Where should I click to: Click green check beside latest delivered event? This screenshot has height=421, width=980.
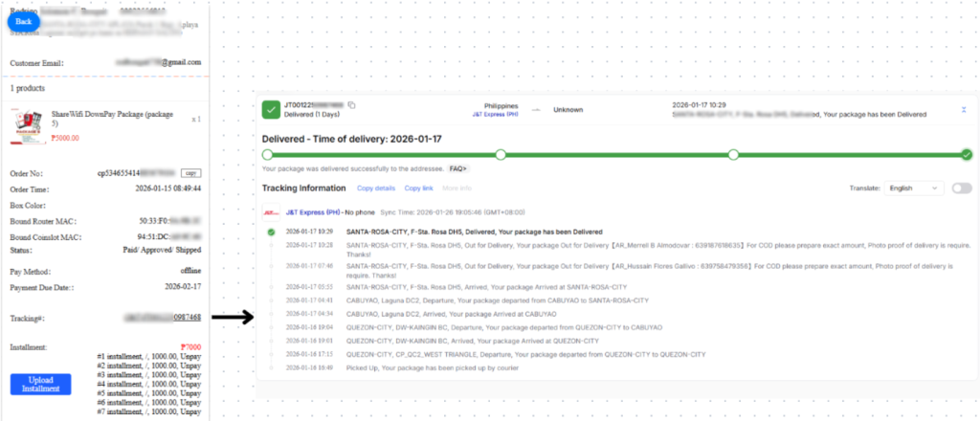(x=271, y=232)
